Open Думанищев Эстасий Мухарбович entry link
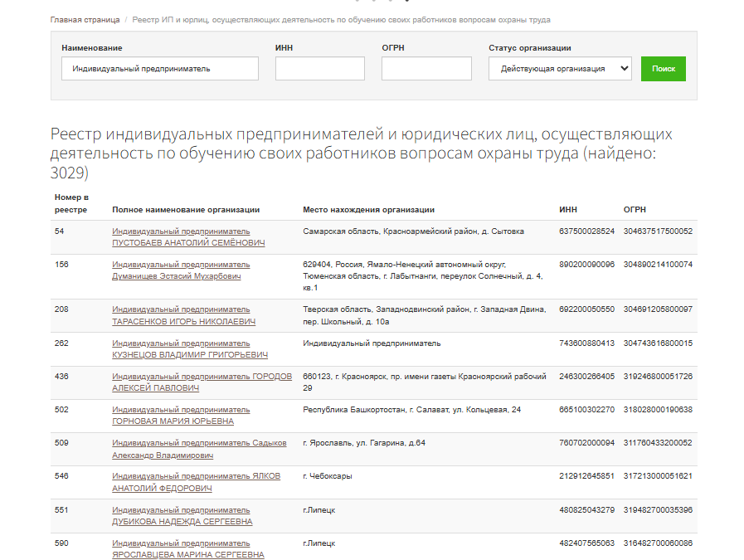Screen dimensions: 744x560 (177, 276)
